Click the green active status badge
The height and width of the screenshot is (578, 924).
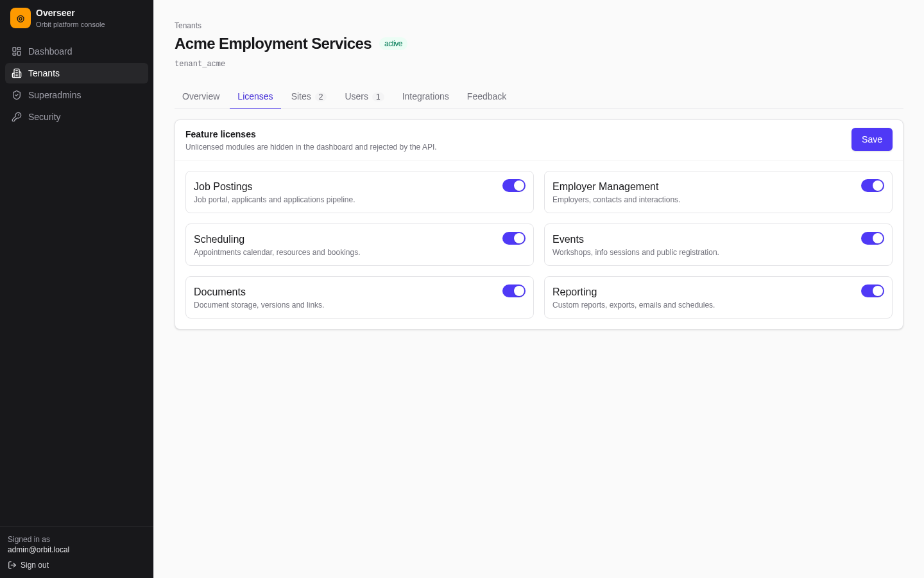(x=393, y=44)
